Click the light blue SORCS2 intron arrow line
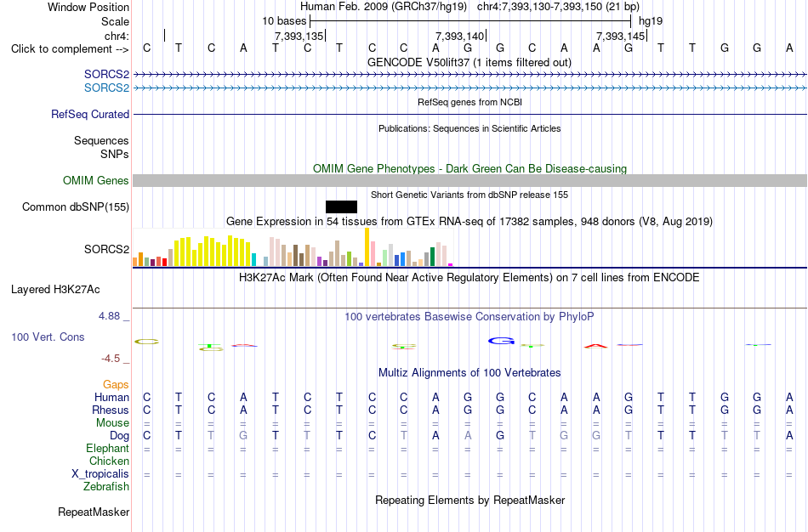The width and height of the screenshot is (808, 532). coord(470,88)
